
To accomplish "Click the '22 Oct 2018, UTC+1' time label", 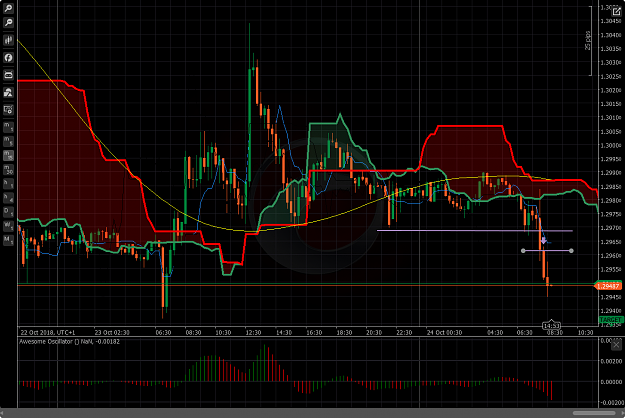I will (x=47, y=332).
